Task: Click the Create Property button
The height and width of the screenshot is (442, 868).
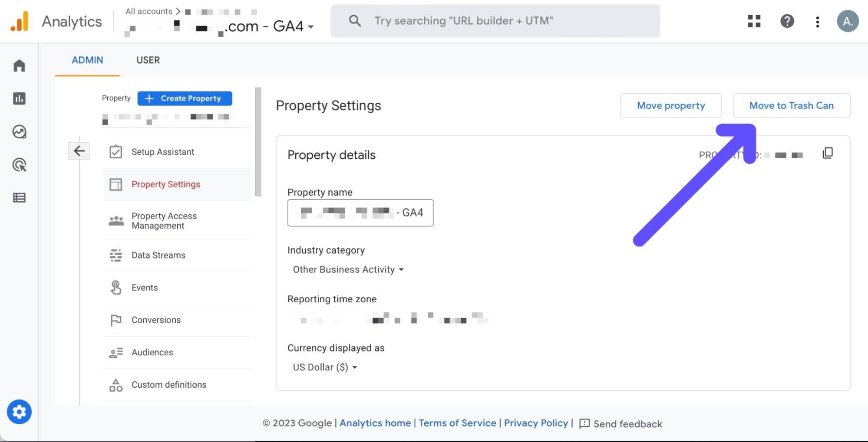Action: 185,98
